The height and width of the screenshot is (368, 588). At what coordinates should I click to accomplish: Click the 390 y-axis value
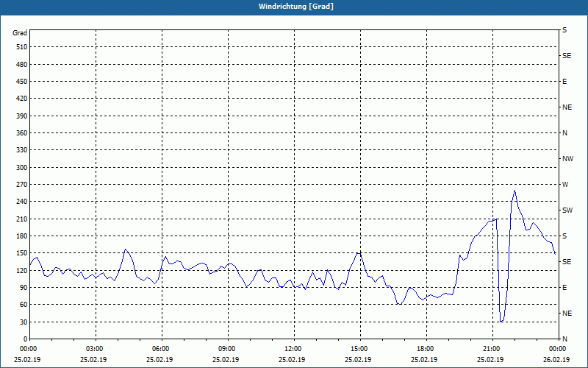[x=21, y=116]
